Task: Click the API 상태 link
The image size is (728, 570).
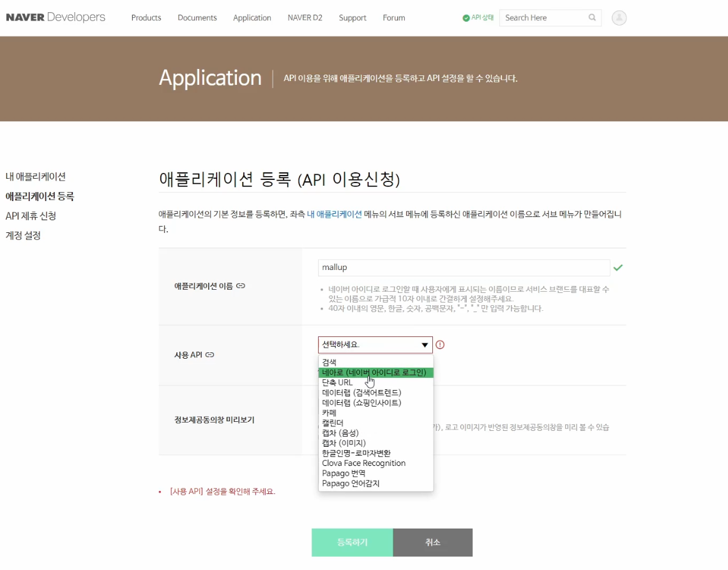Action: tap(482, 18)
